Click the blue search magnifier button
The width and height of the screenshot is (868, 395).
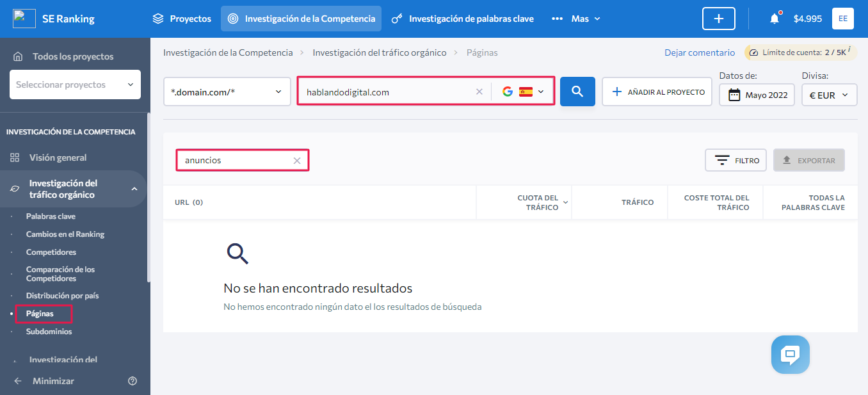tap(577, 92)
